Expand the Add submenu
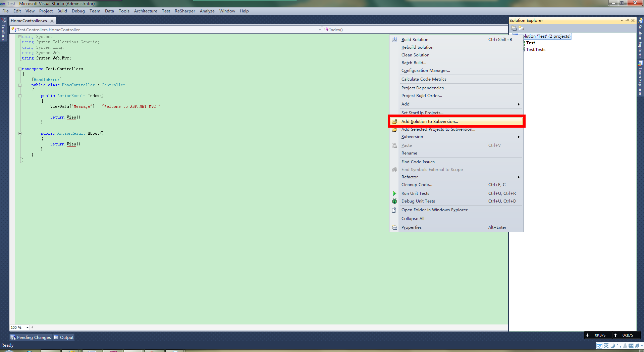 pos(456,104)
